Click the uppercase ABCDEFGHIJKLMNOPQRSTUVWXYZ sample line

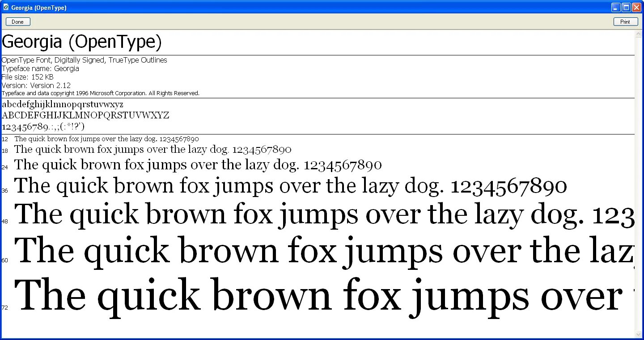point(85,116)
